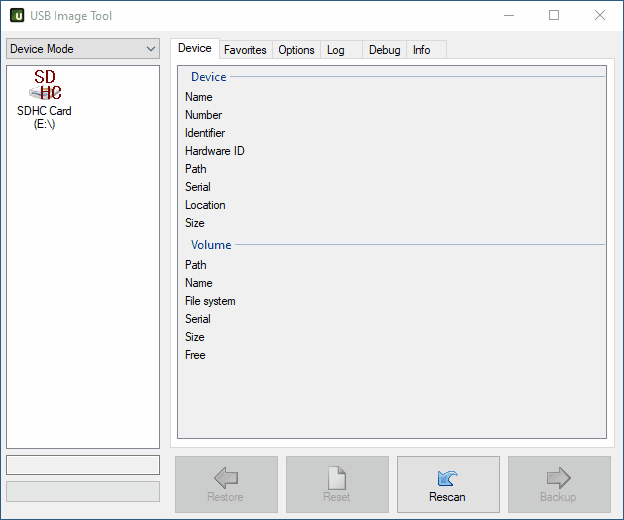The height and width of the screenshot is (520, 624).
Task: Click the Hardware ID label in Device section
Action: [x=214, y=151]
